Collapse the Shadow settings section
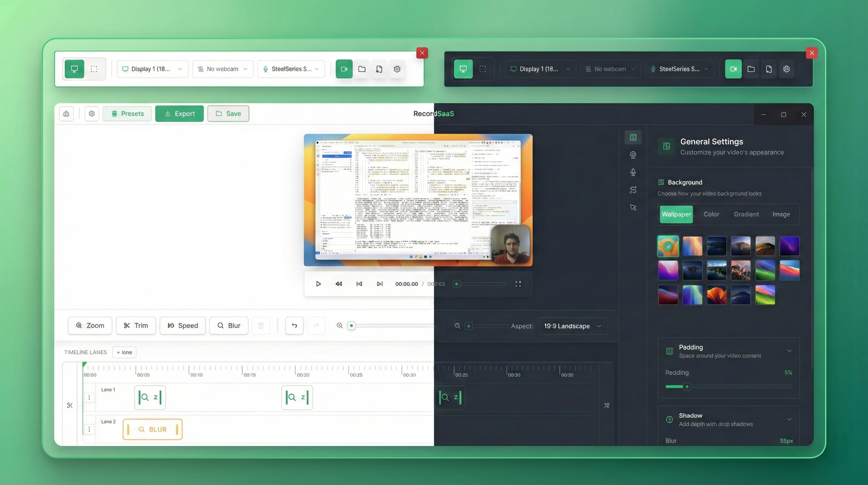Viewport: 868px width, 485px height. (790, 419)
